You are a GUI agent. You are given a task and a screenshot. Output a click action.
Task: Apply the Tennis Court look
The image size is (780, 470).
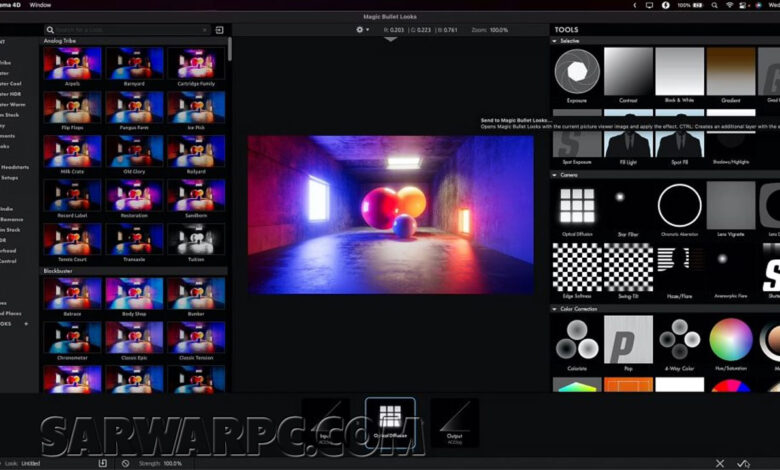(73, 239)
